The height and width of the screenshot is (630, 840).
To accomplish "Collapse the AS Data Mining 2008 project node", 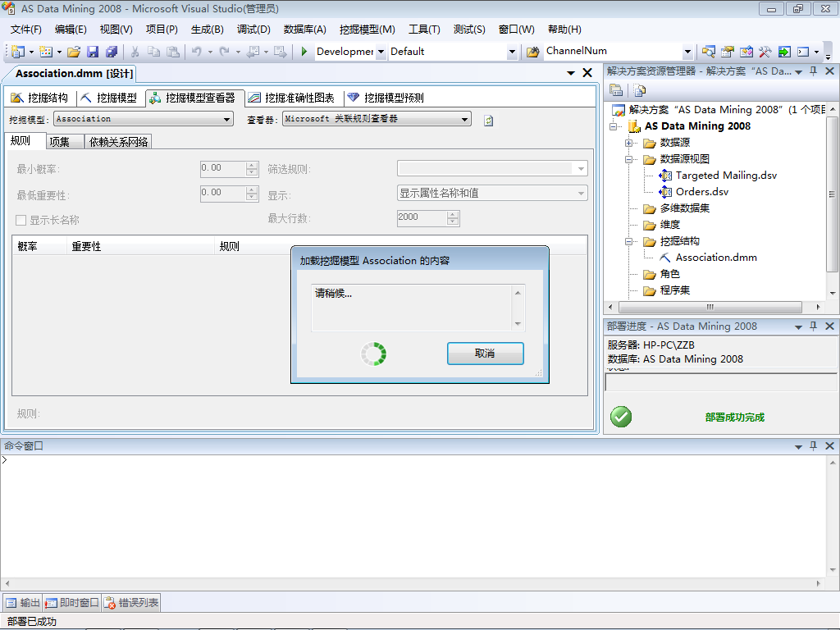I will [x=614, y=126].
